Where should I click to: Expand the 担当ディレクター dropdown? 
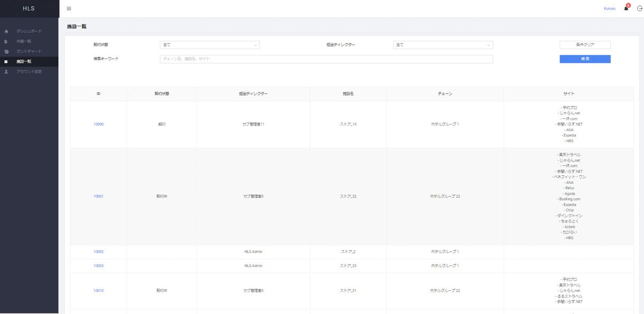[443, 45]
